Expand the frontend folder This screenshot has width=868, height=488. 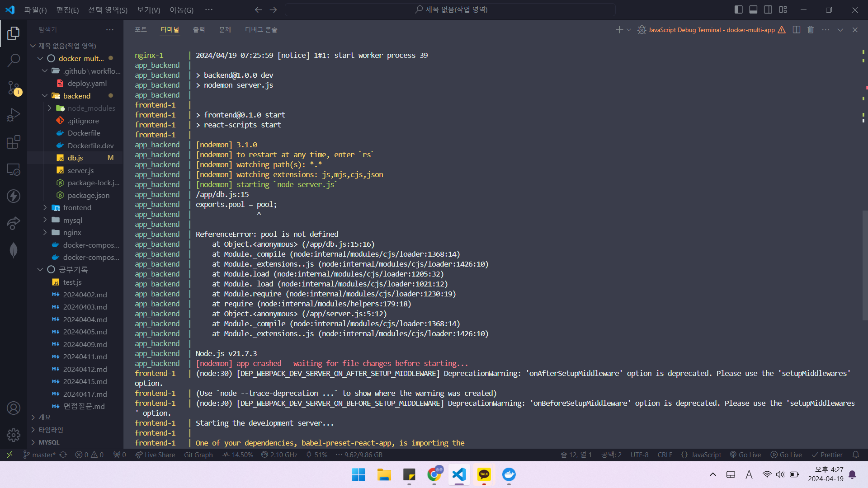(x=45, y=207)
